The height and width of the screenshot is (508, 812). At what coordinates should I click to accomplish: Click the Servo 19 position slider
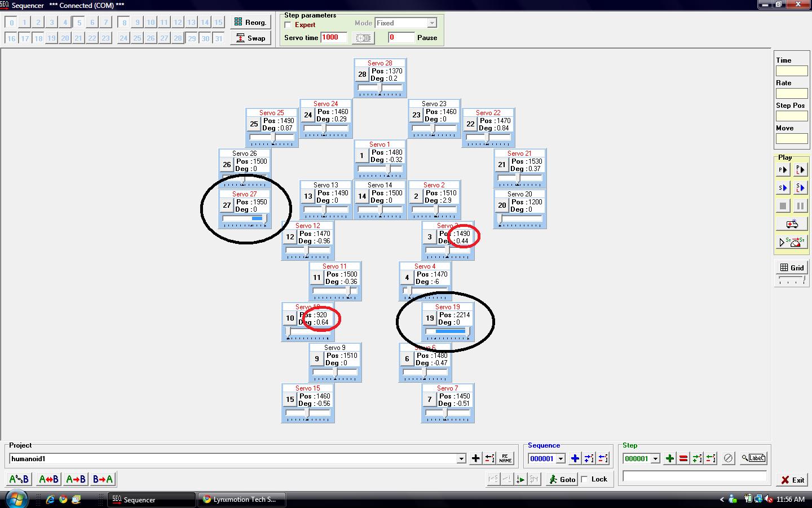[x=448, y=331]
